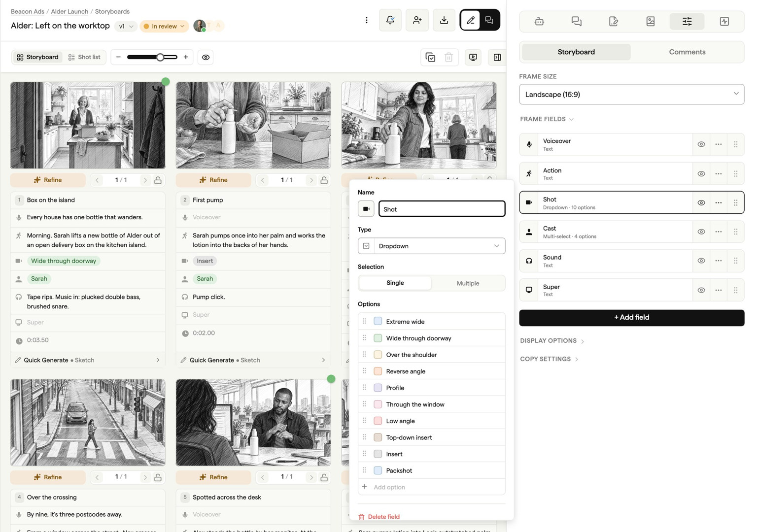This screenshot has height=532, width=757.
Task: Expand the Copy Settings section
Action: [549, 359]
